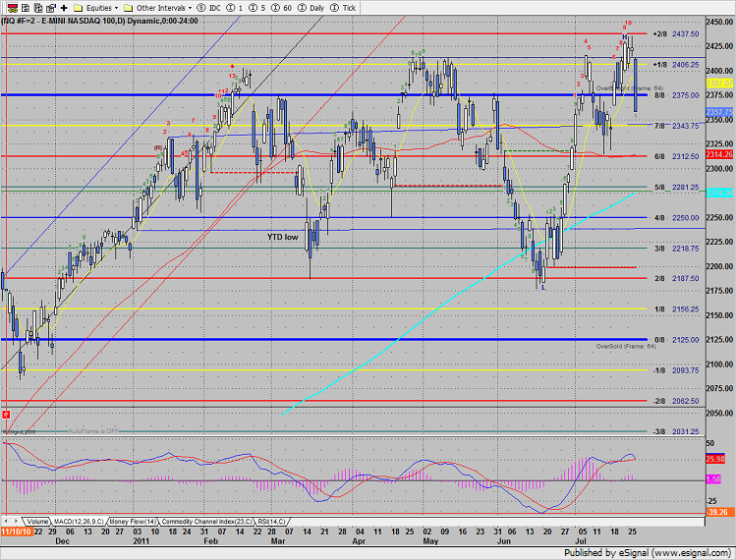Viewport: 736px width, 560px height.
Task: Open the Volume study tab
Action: click(x=36, y=522)
